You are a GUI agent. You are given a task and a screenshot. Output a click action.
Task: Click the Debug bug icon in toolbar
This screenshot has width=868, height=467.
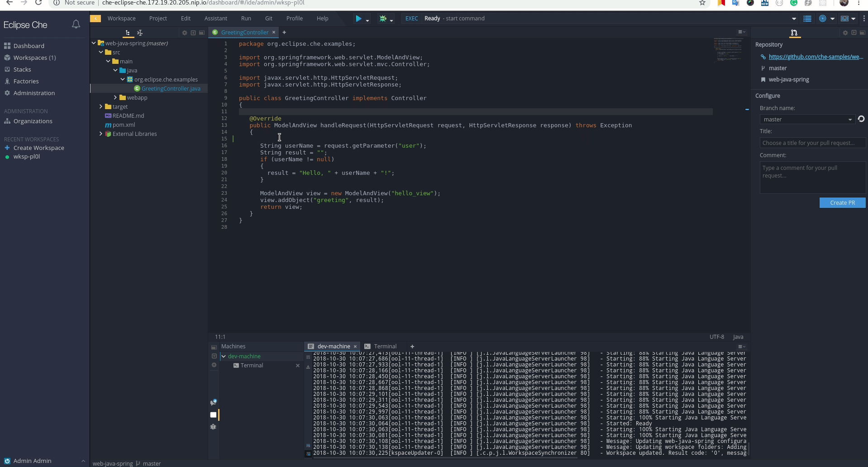(383, 19)
